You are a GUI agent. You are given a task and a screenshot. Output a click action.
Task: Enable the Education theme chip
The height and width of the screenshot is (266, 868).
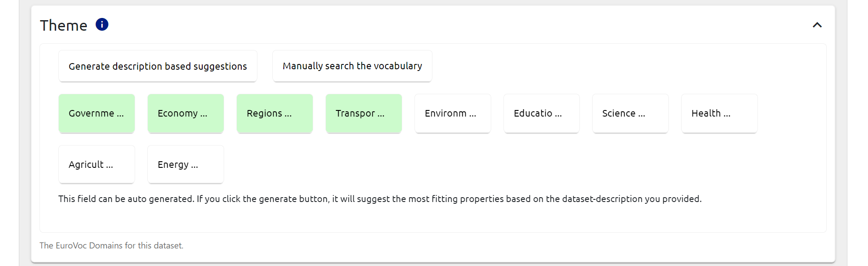tap(541, 113)
